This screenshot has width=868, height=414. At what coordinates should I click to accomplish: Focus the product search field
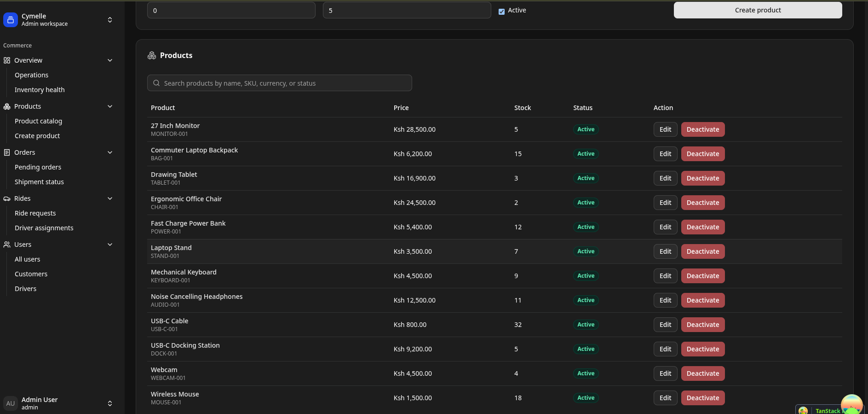pyautogui.click(x=280, y=83)
